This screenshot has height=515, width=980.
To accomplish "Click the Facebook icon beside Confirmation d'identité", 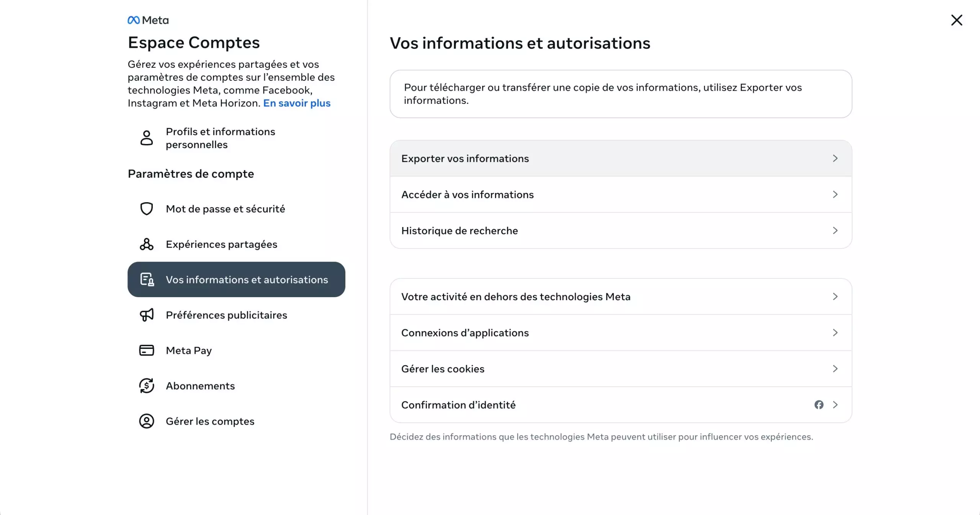I will [x=819, y=405].
